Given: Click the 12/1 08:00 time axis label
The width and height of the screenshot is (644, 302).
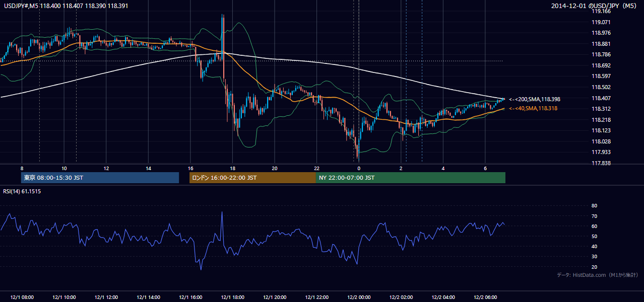Looking at the screenshot, I should click(x=22, y=297).
